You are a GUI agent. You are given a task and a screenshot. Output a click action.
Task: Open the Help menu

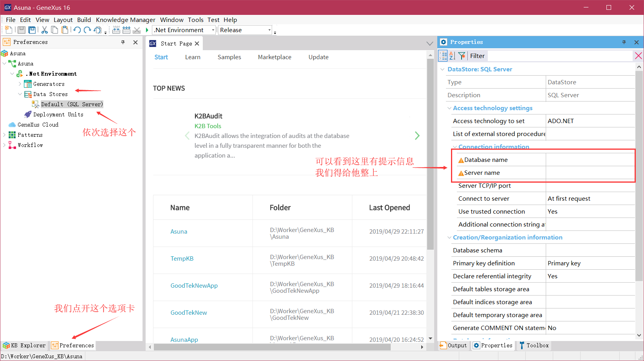coord(230,20)
